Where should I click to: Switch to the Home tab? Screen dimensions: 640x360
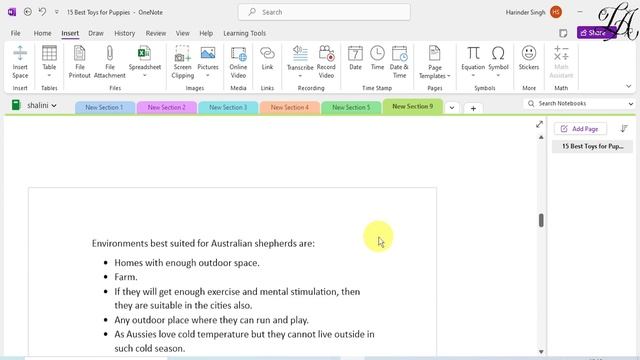coord(42,33)
